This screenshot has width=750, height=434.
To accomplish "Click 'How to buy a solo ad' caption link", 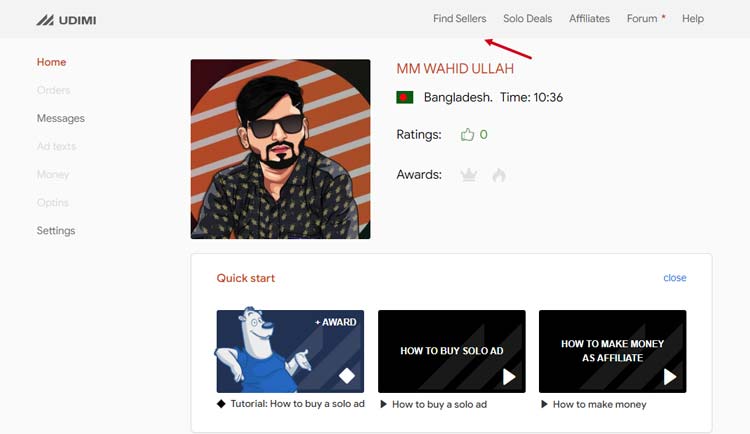I will (440, 404).
